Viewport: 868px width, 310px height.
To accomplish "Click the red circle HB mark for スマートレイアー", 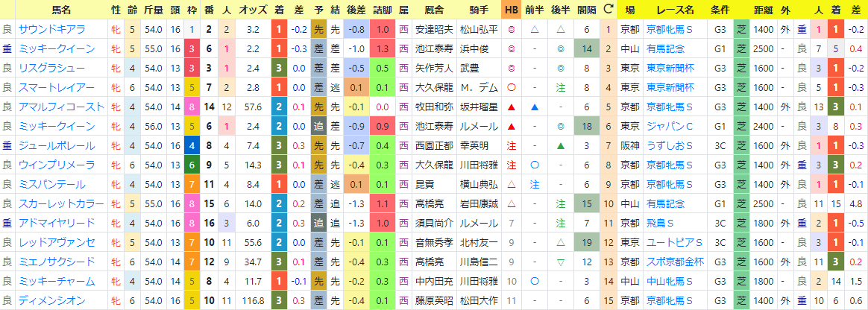I will click(x=510, y=87).
